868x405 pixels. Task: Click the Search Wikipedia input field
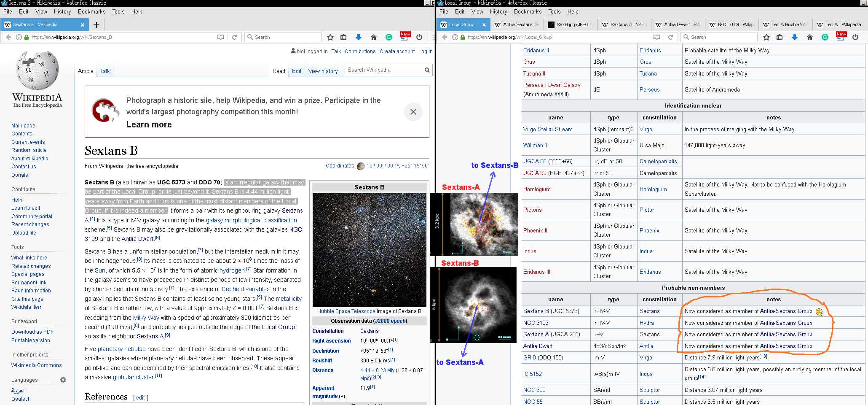pos(383,70)
